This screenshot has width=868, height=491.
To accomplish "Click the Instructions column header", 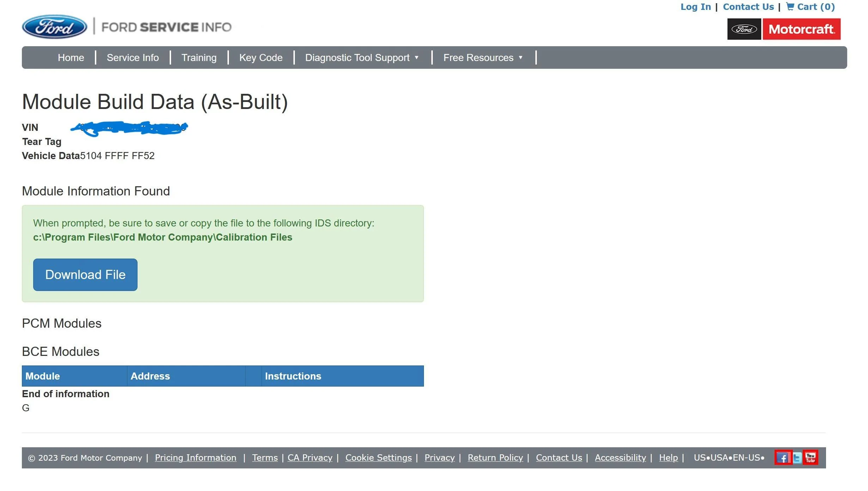I will [342, 376].
